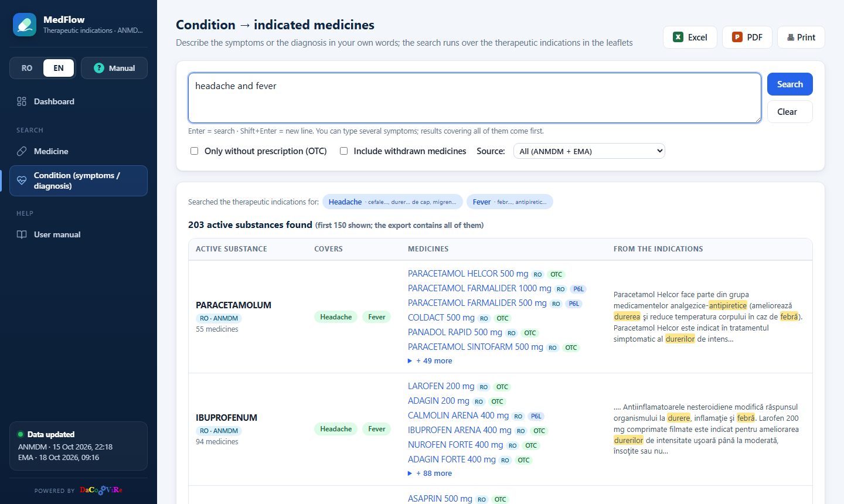844x504 pixels.
Task: Click the Headache search term chip
Action: pyautogui.click(x=393, y=202)
